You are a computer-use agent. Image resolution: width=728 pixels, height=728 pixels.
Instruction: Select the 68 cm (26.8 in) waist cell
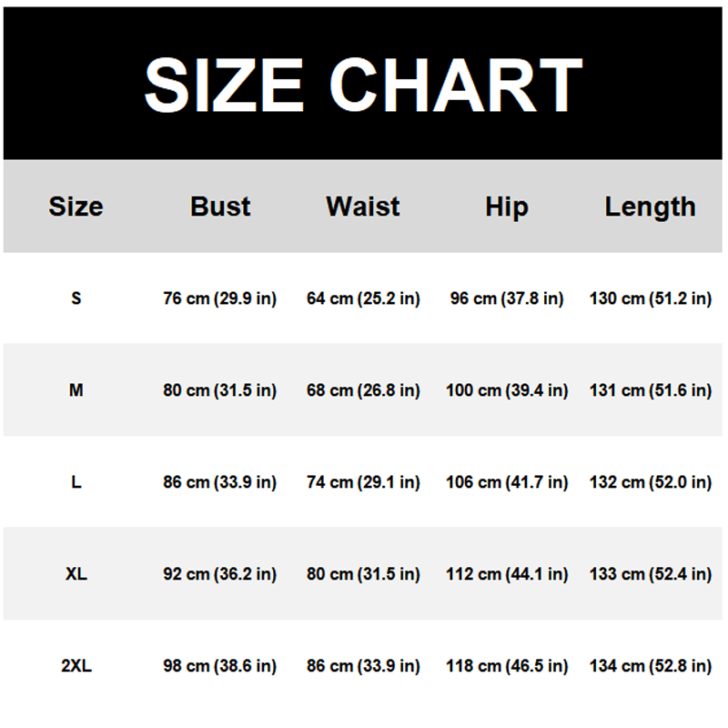pyautogui.click(x=363, y=390)
